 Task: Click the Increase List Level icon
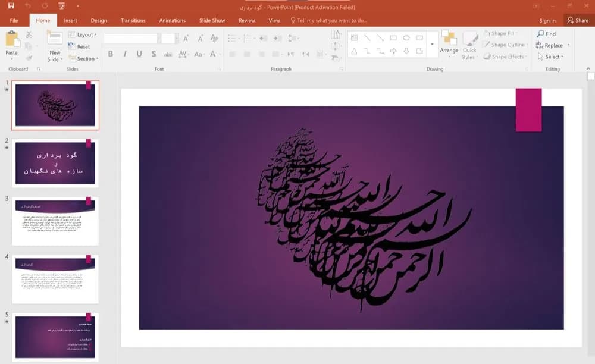point(277,38)
